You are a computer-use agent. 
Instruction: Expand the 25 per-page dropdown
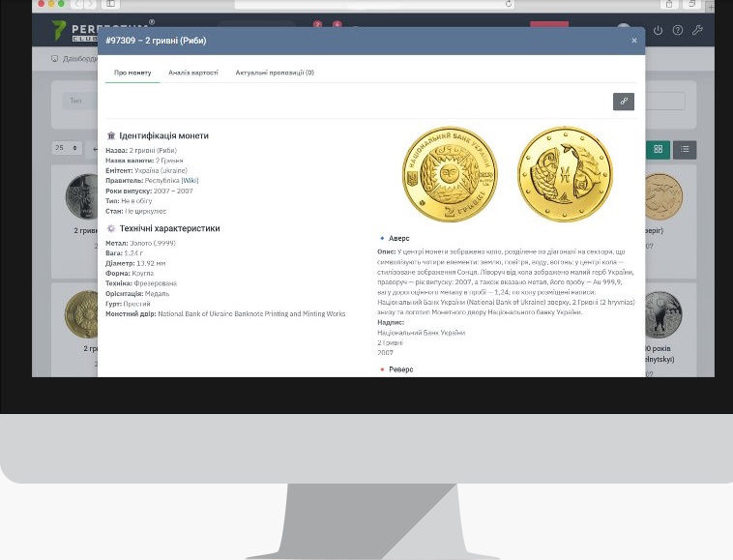tap(66, 148)
